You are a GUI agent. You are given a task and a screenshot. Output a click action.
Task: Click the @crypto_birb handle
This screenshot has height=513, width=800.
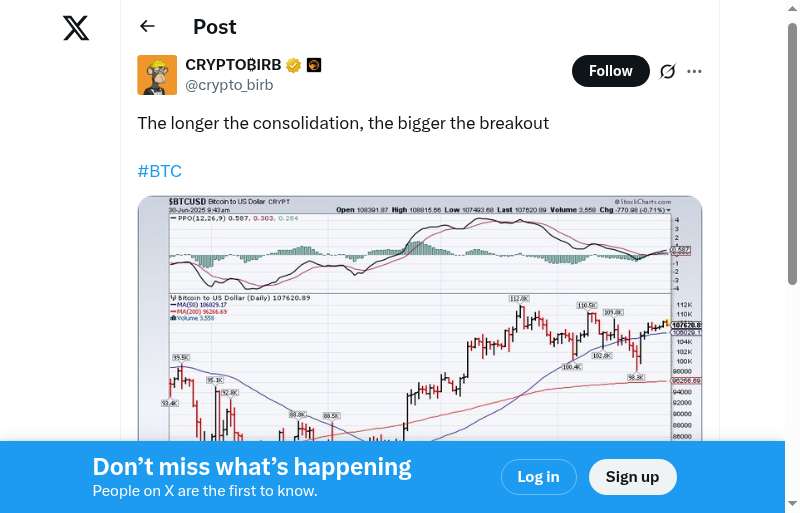[x=229, y=85]
